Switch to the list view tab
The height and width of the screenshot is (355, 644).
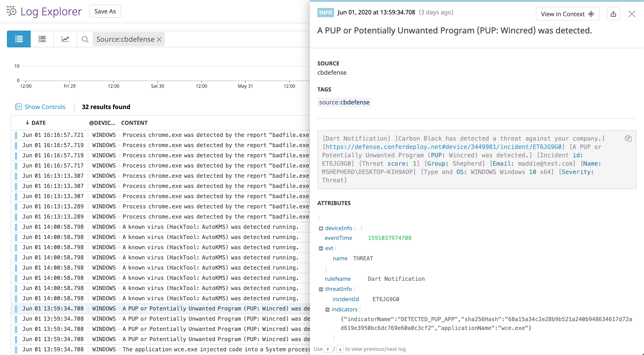19,39
